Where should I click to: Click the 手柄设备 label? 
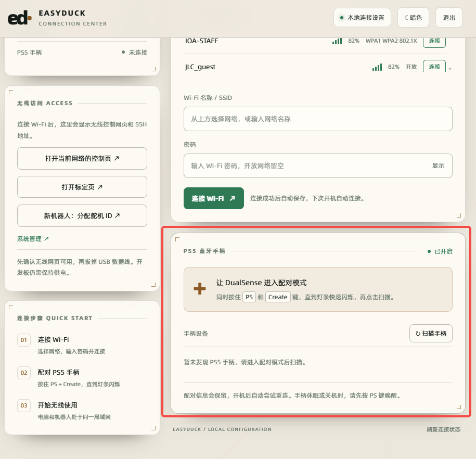point(196,334)
